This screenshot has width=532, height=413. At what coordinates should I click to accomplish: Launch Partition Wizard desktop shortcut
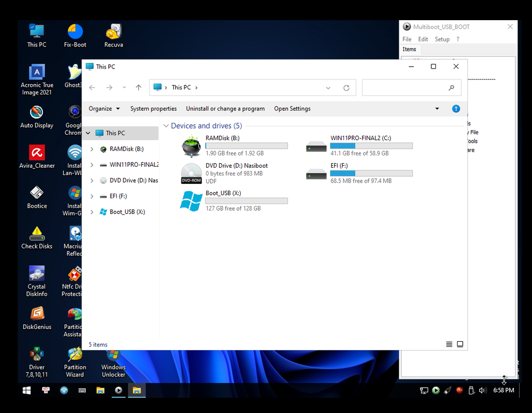[75, 362]
